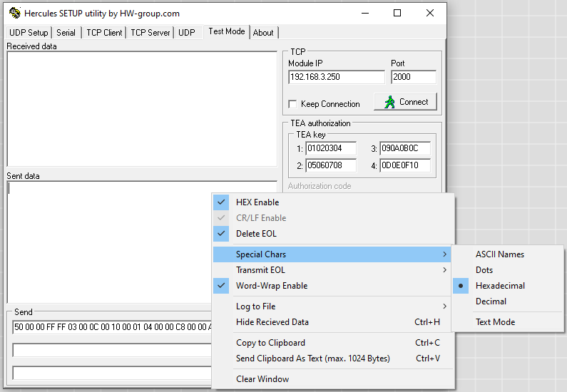Switch to the UDP tab

coord(187,33)
